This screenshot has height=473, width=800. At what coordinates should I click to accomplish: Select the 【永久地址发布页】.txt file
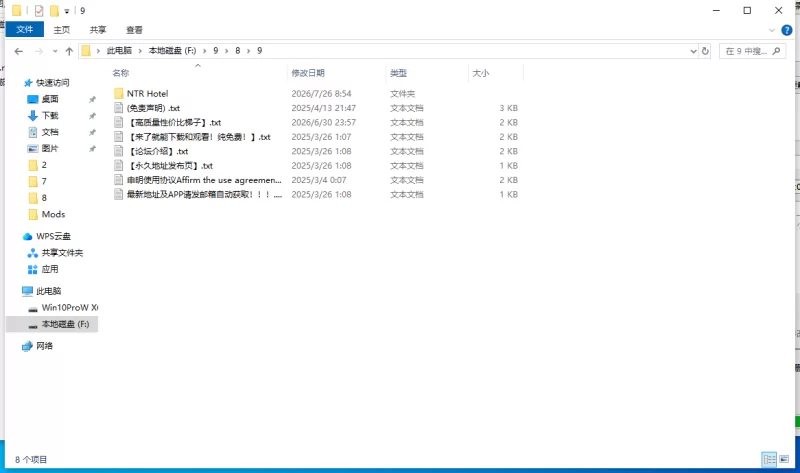coord(170,165)
